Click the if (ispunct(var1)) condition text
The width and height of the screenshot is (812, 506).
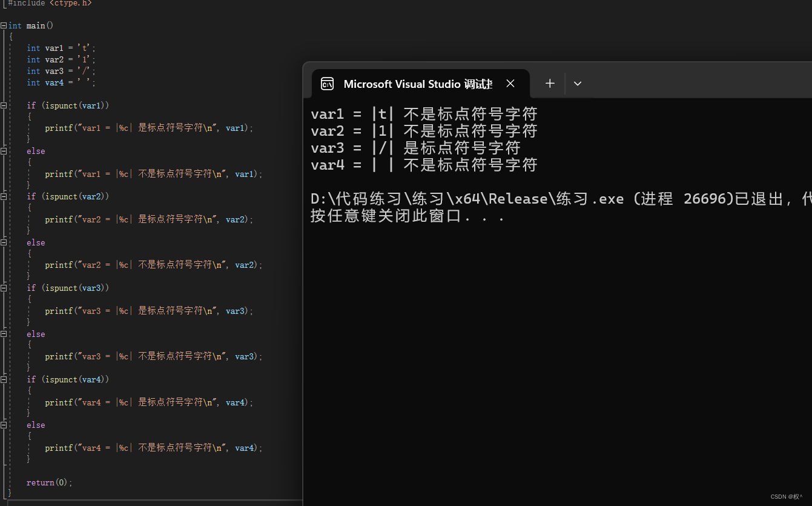tap(68, 105)
